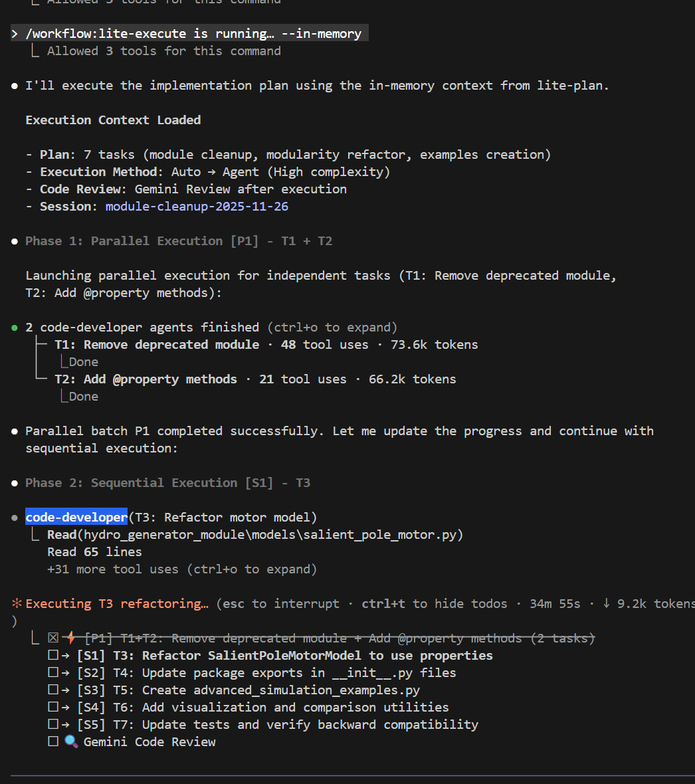Open the module-cleanup-2025-11-26 session link

point(197,207)
